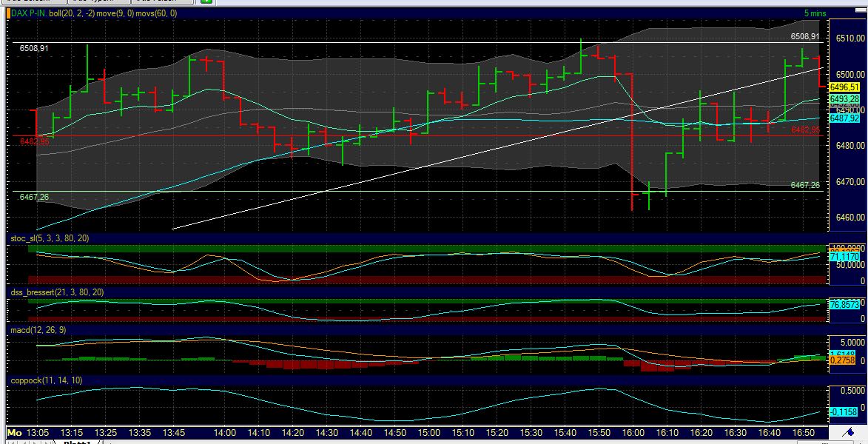Image resolution: width=868 pixels, height=444 pixels.
Task: Click the coppock value tag -0,1158
Action: coord(845,412)
